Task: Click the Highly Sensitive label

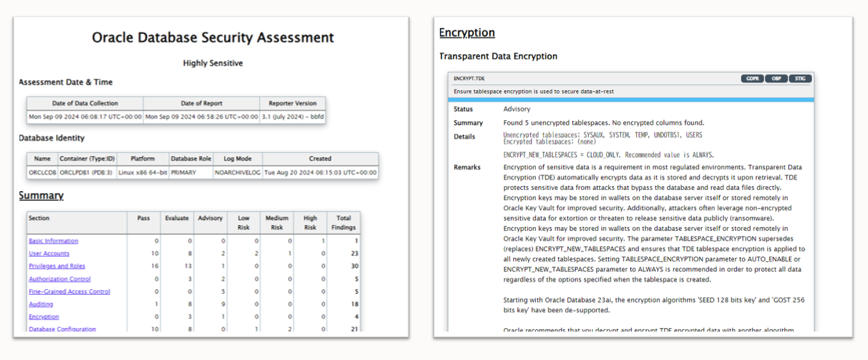Action: pos(213,63)
